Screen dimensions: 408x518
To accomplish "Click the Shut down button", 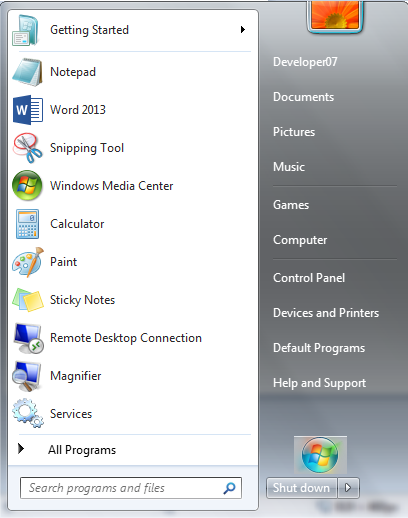I will (302, 488).
